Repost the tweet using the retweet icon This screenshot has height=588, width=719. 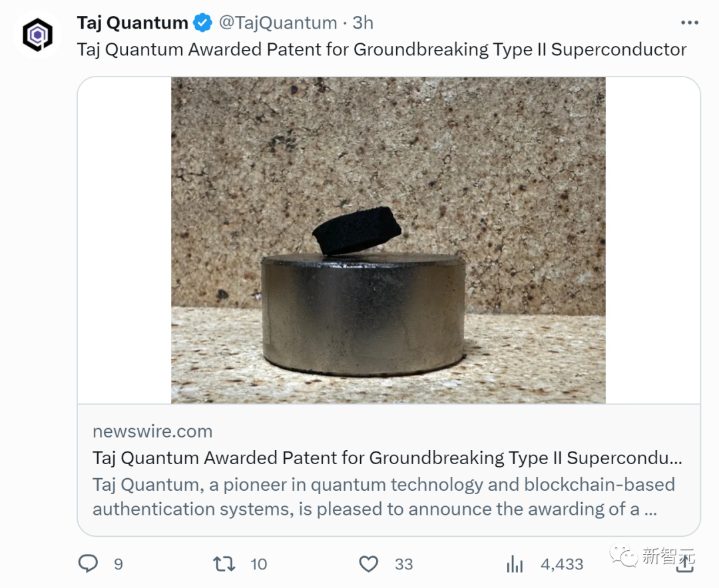pyautogui.click(x=224, y=564)
